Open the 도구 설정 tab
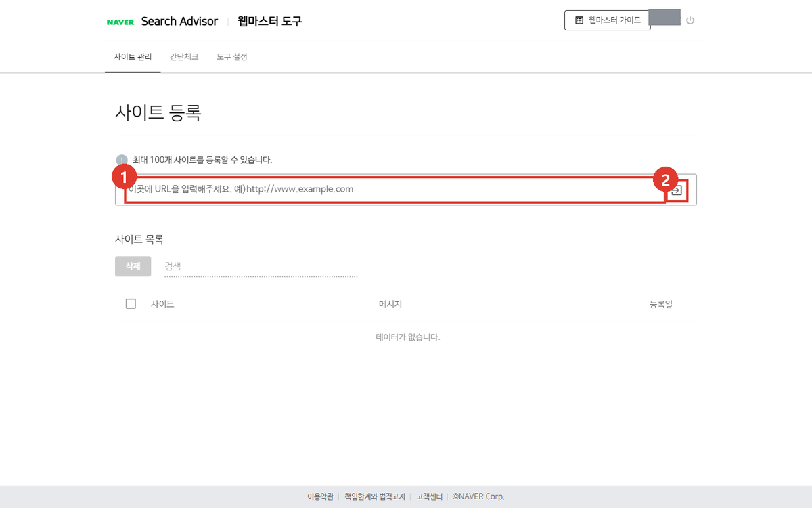 point(232,57)
